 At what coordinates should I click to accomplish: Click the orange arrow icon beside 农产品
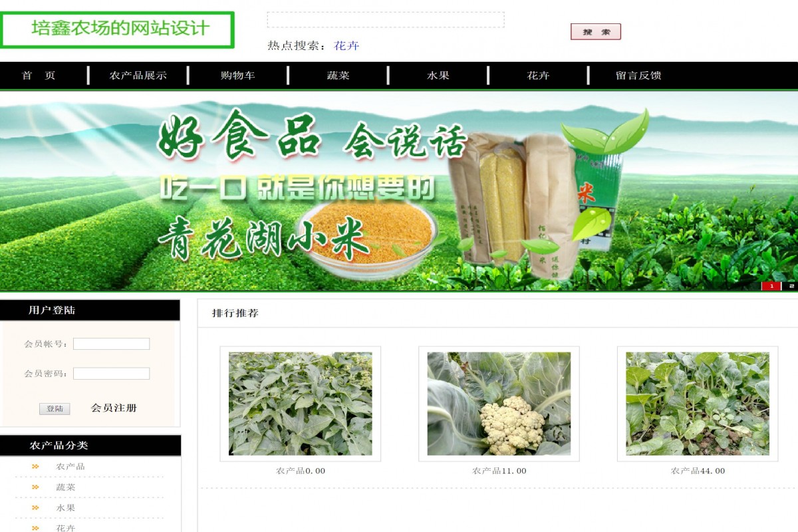tap(35, 466)
